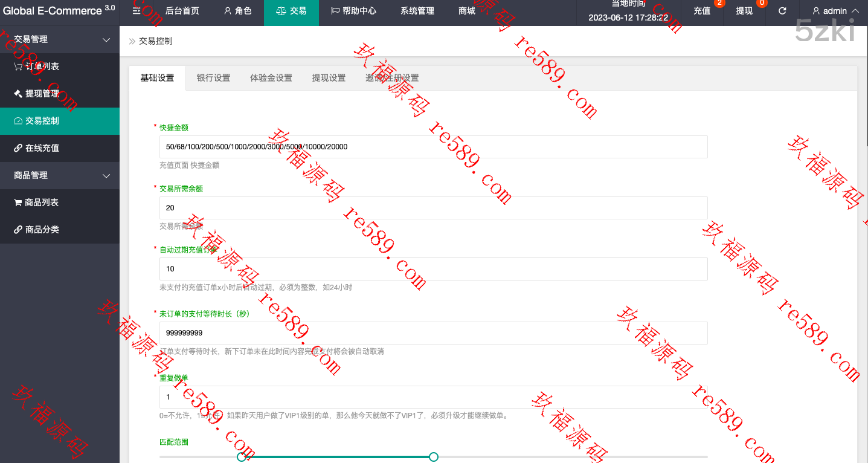The width and height of the screenshot is (868, 463).
Task: Click 充值 notification button
Action: [702, 11]
